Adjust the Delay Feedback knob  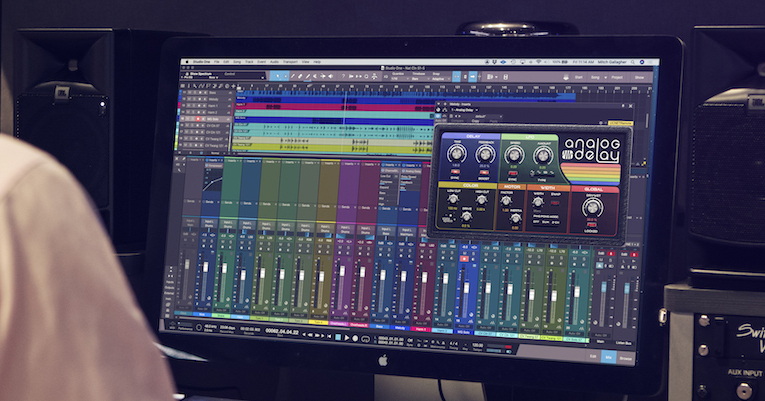(x=485, y=155)
